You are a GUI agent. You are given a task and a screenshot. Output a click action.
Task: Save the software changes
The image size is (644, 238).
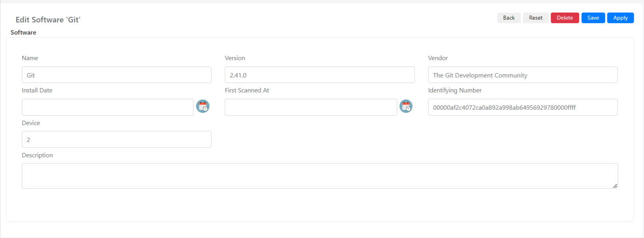(x=593, y=18)
